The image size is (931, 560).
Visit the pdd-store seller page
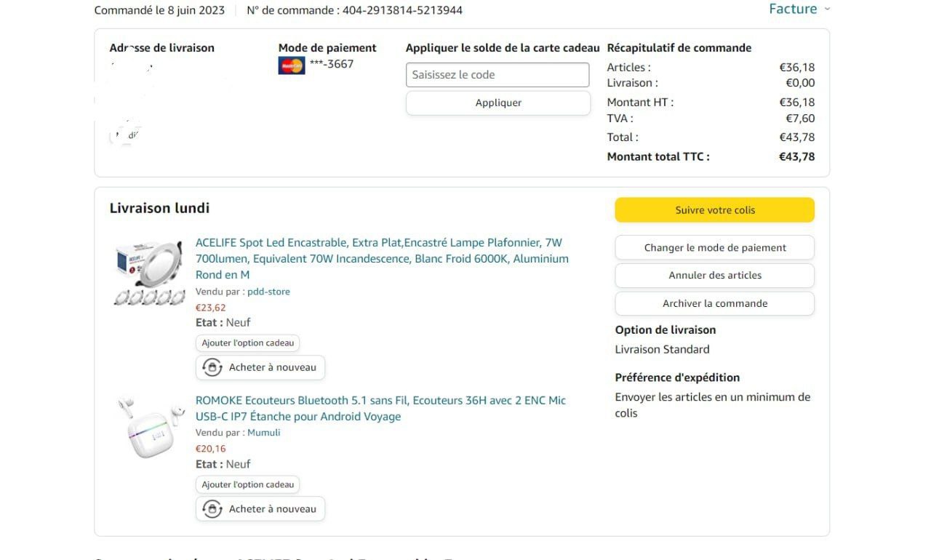coord(268,292)
